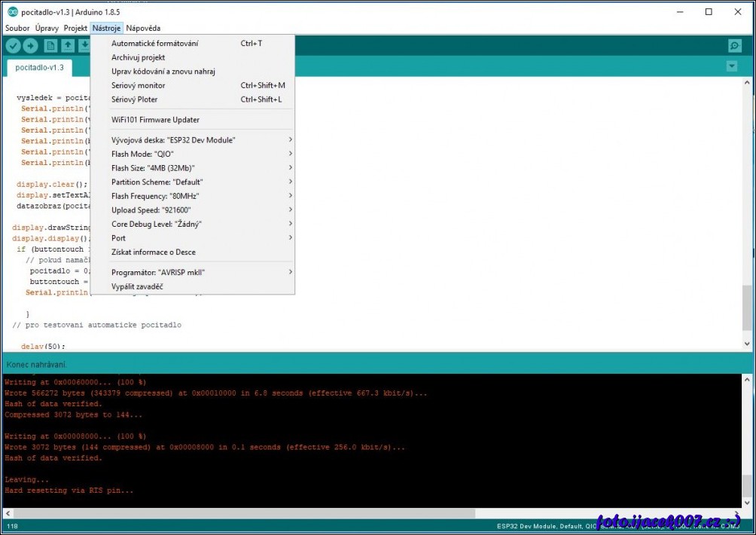Select WiFi101 Firmware Updater entry
Image resolution: width=756 pixels, height=535 pixels.
click(x=155, y=120)
